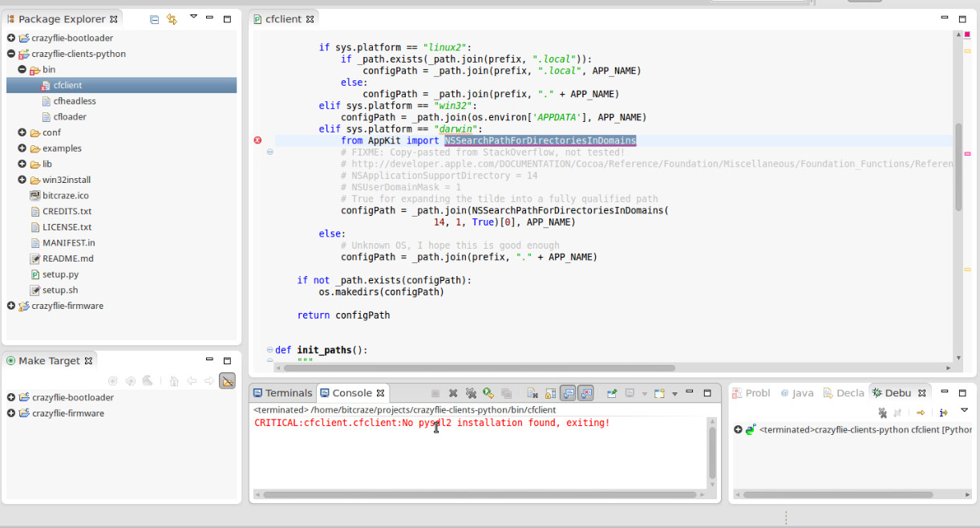Expand crazyflie-firmware in Package Explorer
The width and height of the screenshot is (980, 528).
click(x=11, y=306)
